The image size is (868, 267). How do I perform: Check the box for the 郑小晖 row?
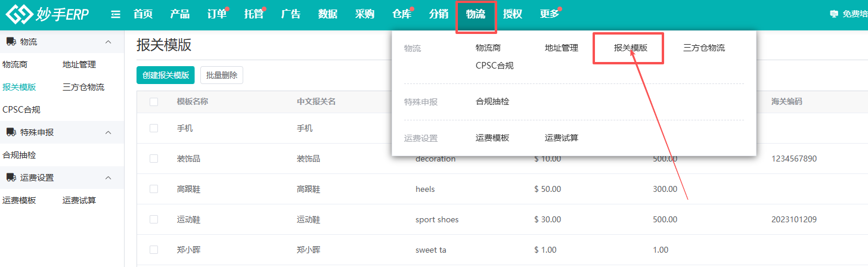point(154,250)
